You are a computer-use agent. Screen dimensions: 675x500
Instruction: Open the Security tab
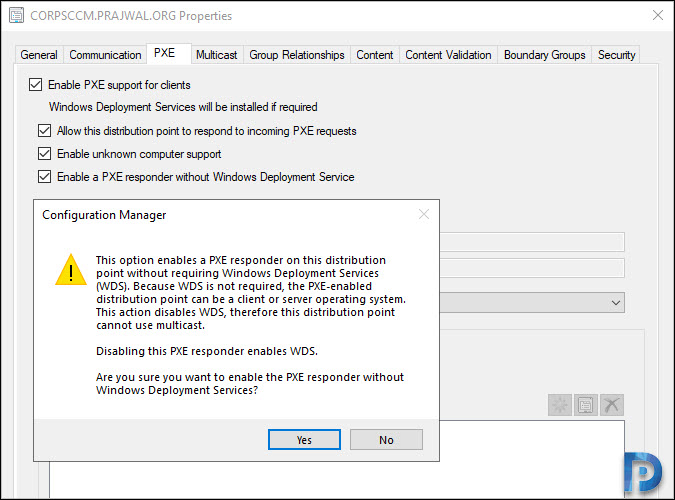[x=616, y=55]
